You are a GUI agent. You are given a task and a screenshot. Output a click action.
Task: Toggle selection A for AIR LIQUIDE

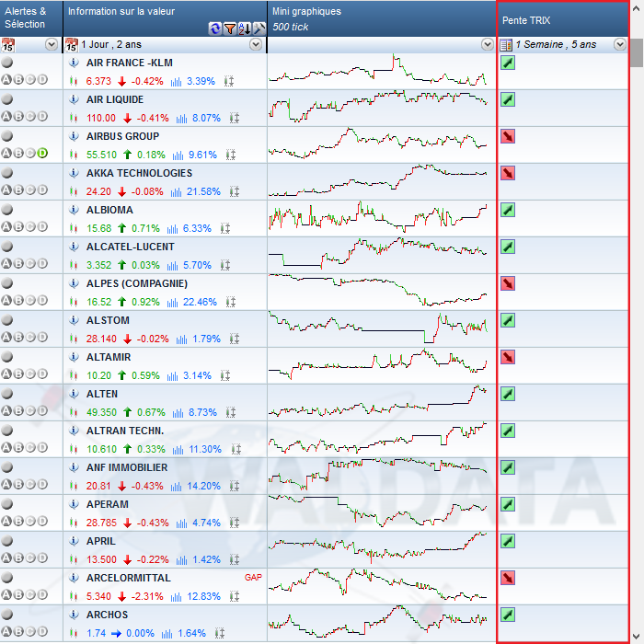[6, 116]
